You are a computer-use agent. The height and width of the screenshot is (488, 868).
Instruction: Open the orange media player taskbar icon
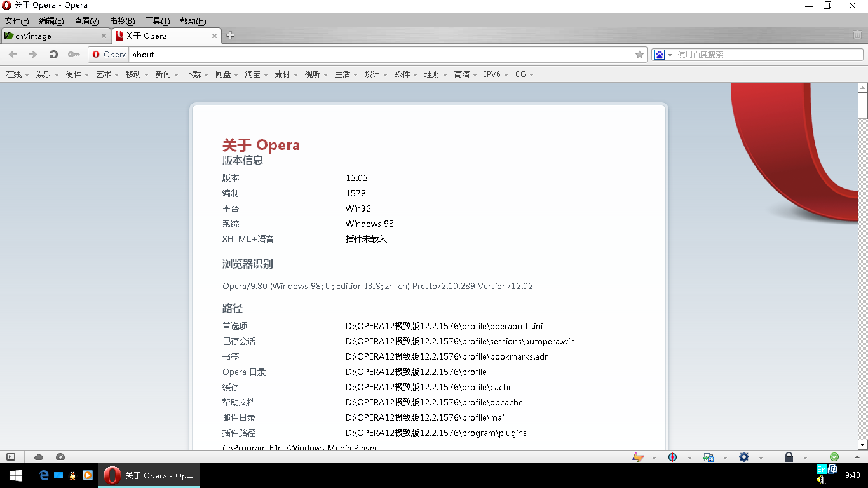tap(88, 475)
